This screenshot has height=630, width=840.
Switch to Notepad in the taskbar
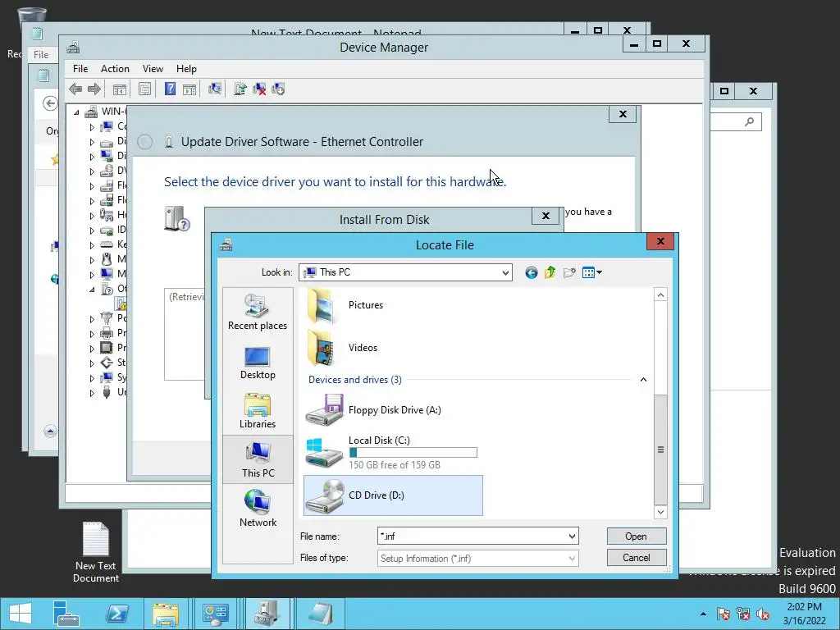tap(321, 614)
